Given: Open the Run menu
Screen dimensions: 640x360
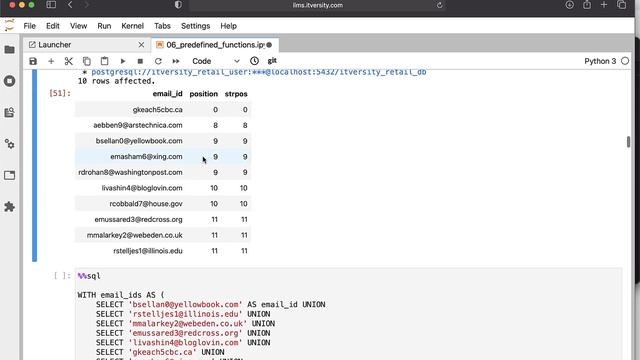Looking at the screenshot, I should [x=104, y=26].
